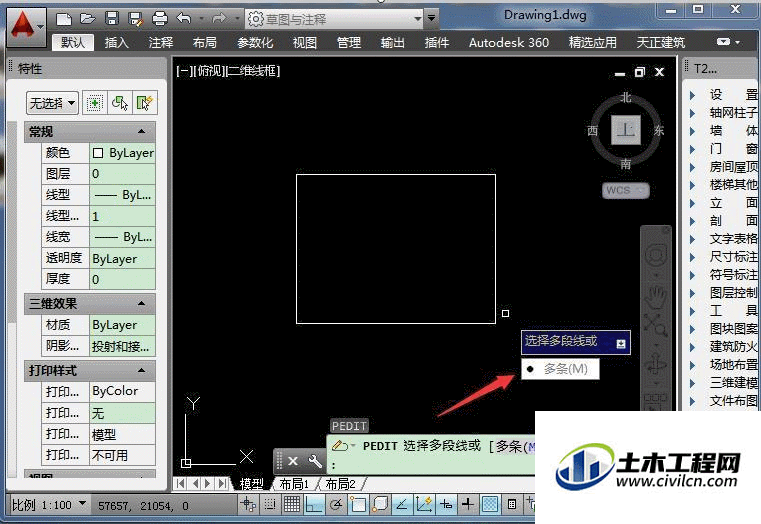Image resolution: width=761 pixels, height=524 pixels.
Task: Undo the last action with the Undo arrow
Action: point(184,19)
